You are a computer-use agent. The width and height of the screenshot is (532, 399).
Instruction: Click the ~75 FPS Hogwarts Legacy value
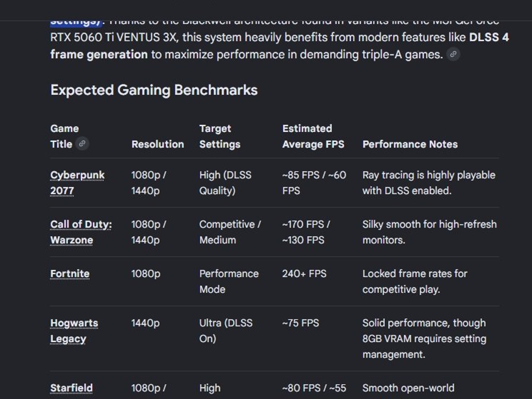(x=301, y=323)
